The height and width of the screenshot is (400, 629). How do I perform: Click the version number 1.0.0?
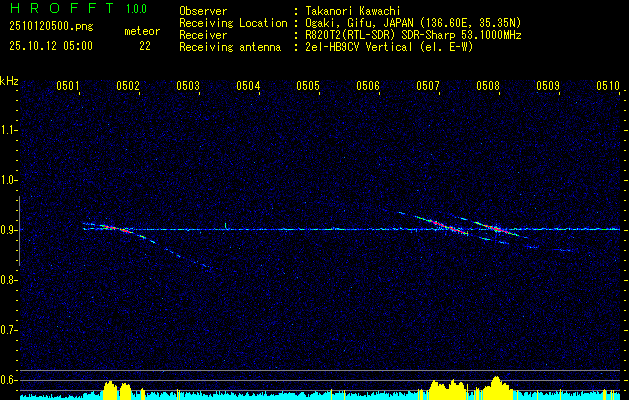click(136, 9)
